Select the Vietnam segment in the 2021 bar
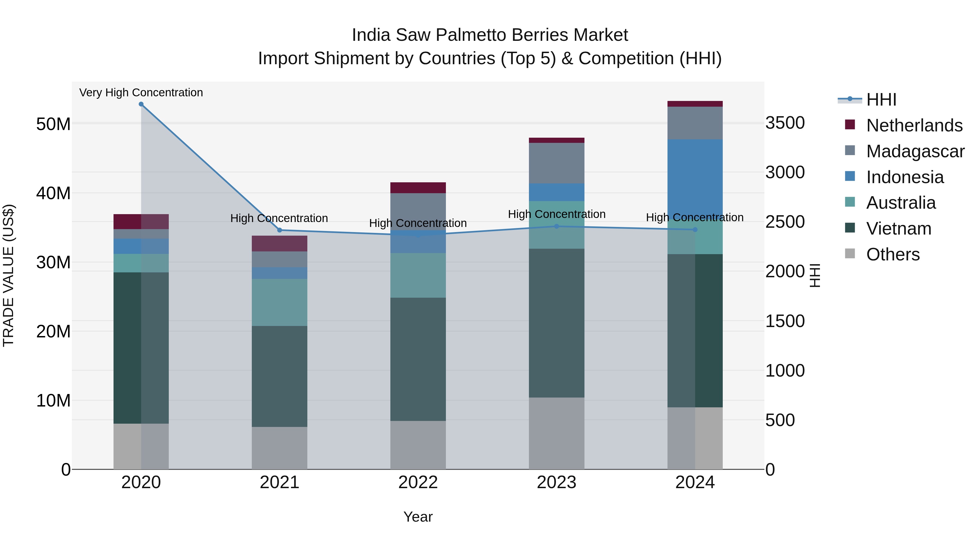 [x=280, y=377]
